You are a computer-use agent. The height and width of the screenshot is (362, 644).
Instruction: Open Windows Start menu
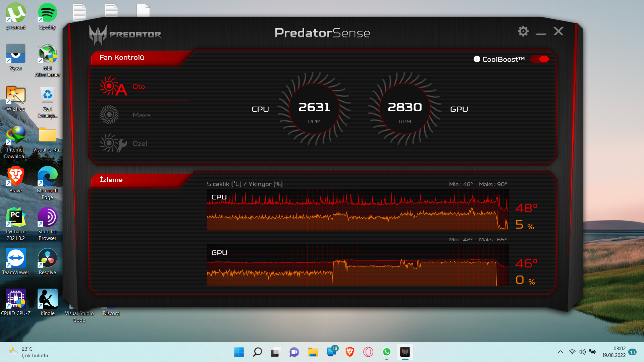[239, 352]
